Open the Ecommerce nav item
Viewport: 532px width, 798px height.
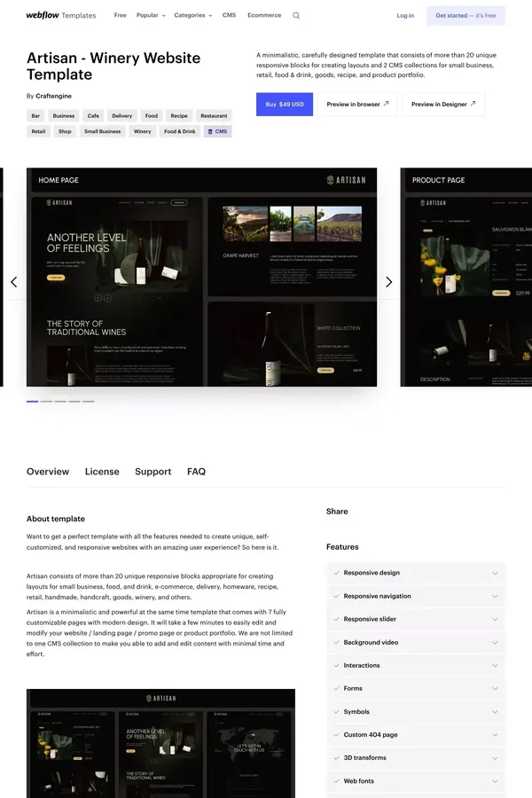point(264,15)
